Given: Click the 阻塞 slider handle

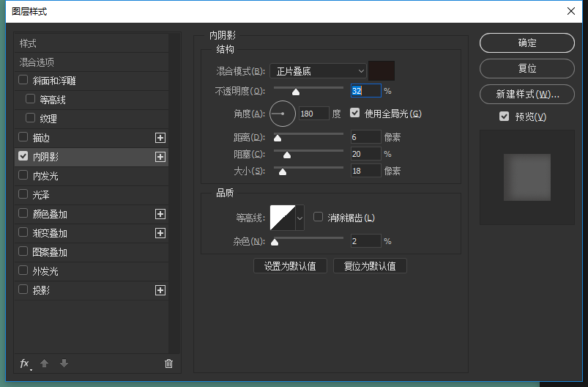Looking at the screenshot, I should tap(287, 155).
